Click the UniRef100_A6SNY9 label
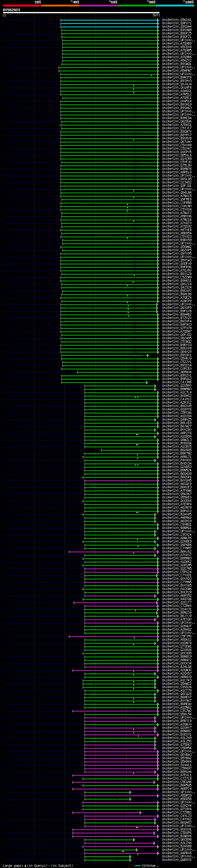The width and height of the screenshot is (197, 868). point(177,508)
